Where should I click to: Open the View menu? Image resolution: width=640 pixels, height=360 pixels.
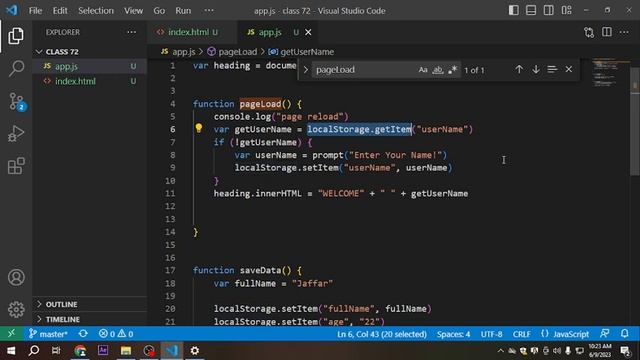133,11
